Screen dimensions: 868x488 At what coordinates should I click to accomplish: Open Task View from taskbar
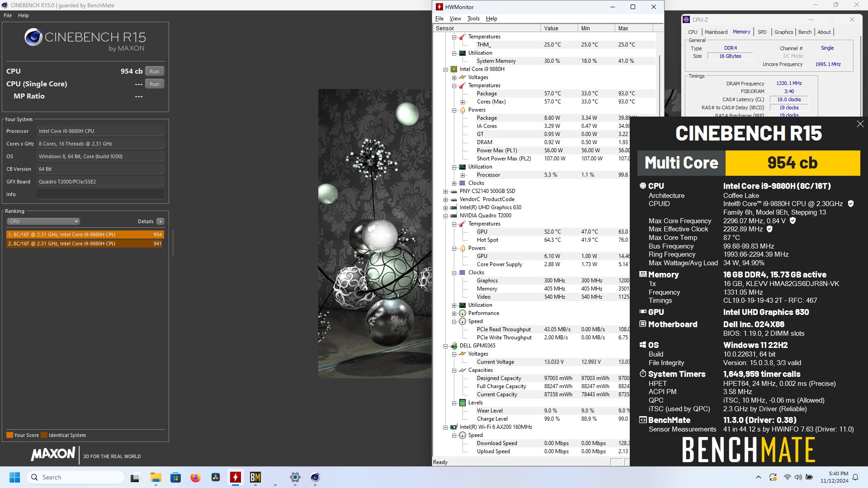(x=135, y=477)
